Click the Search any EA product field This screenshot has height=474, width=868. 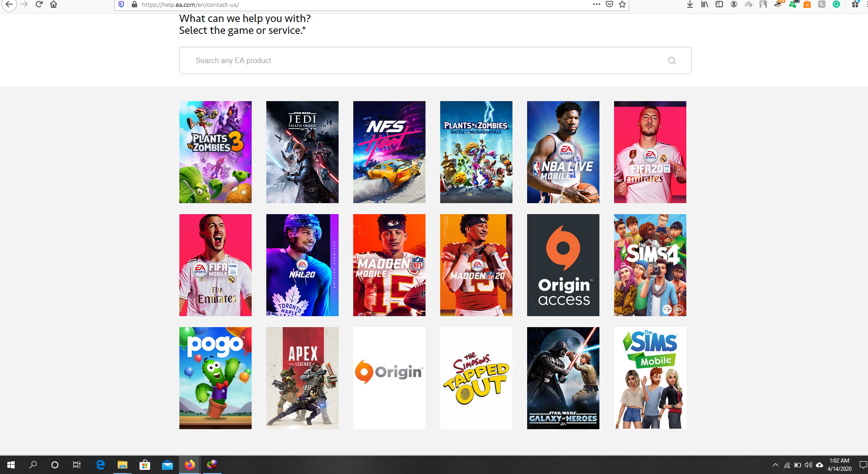pyautogui.click(x=435, y=60)
